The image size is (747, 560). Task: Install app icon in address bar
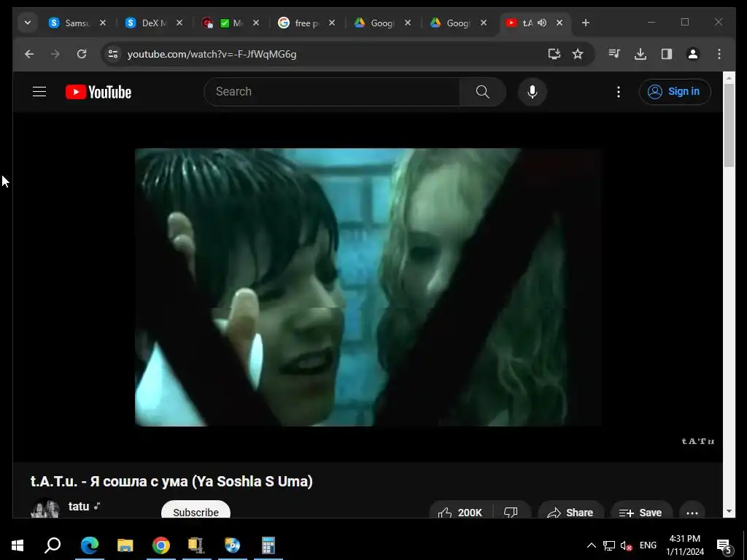coord(554,54)
